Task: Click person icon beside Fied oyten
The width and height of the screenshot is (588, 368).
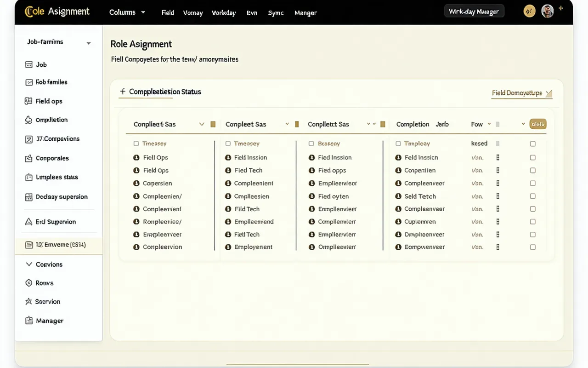Action: click(312, 196)
